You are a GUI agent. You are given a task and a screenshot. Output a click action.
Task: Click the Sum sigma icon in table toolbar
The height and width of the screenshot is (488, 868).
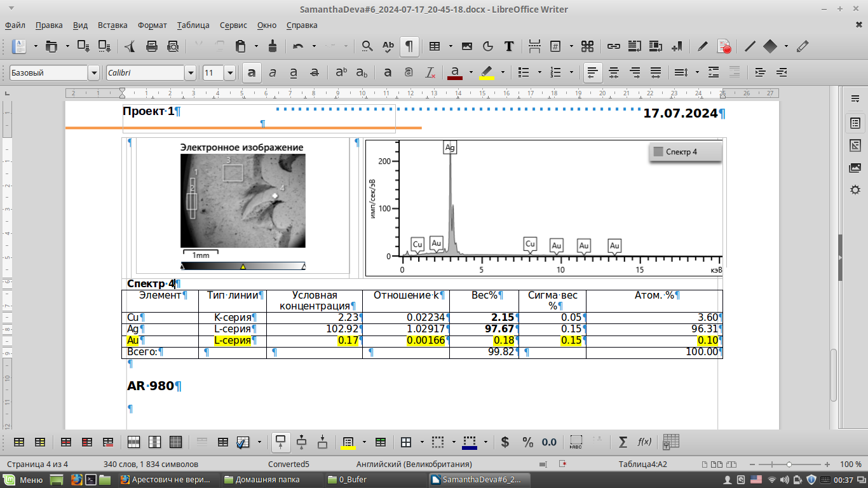tap(623, 442)
